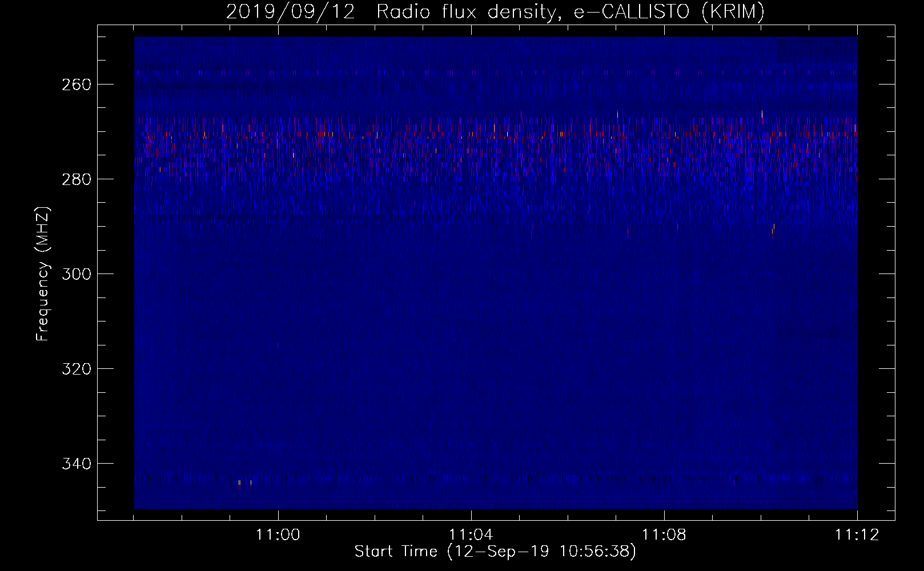Select the Start Time axis caption
Image resolution: width=924 pixels, height=571 pixels.
tap(495, 552)
